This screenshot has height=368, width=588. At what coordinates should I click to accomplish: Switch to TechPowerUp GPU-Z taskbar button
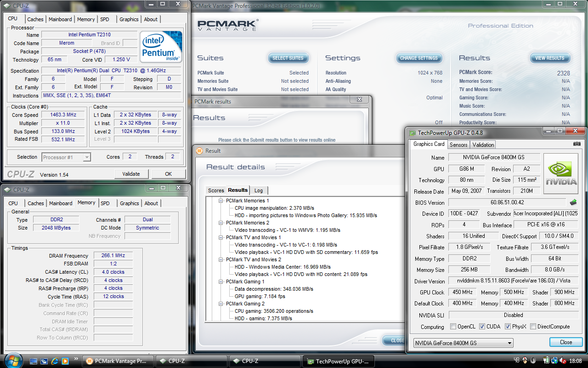point(339,361)
